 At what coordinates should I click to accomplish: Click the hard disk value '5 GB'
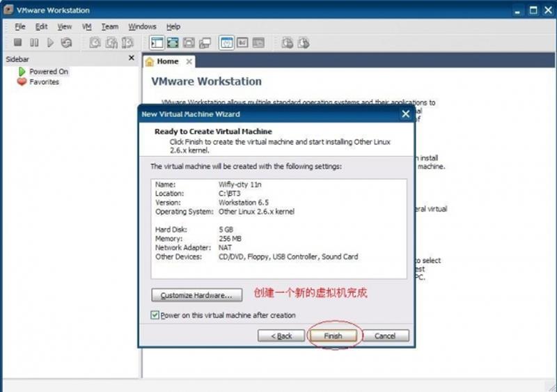pos(226,230)
